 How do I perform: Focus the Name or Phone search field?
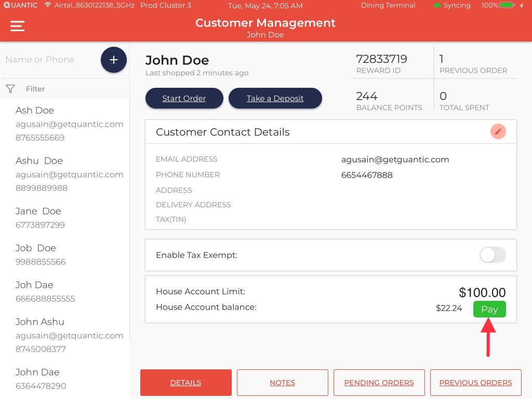tap(49, 60)
